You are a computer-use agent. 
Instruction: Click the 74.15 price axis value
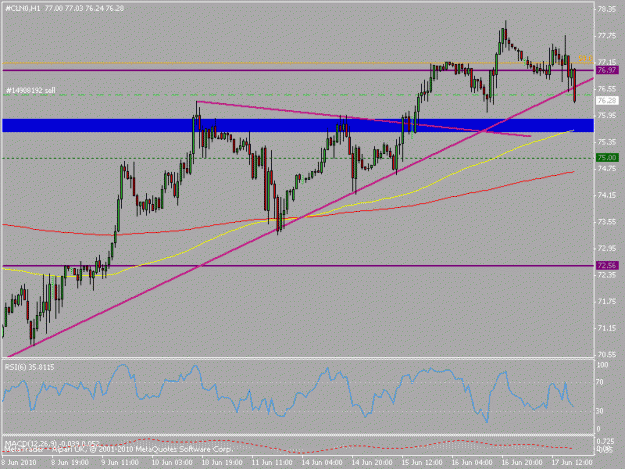[607, 195]
